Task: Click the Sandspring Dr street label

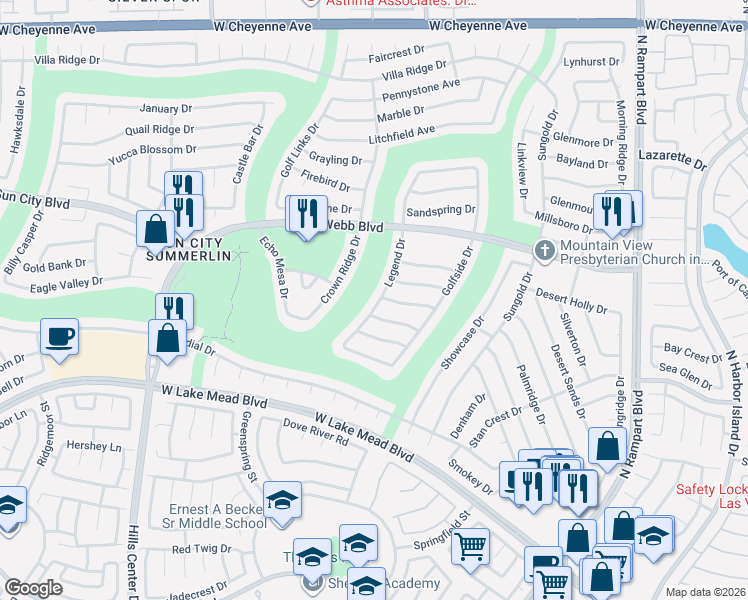Action: pos(441,210)
